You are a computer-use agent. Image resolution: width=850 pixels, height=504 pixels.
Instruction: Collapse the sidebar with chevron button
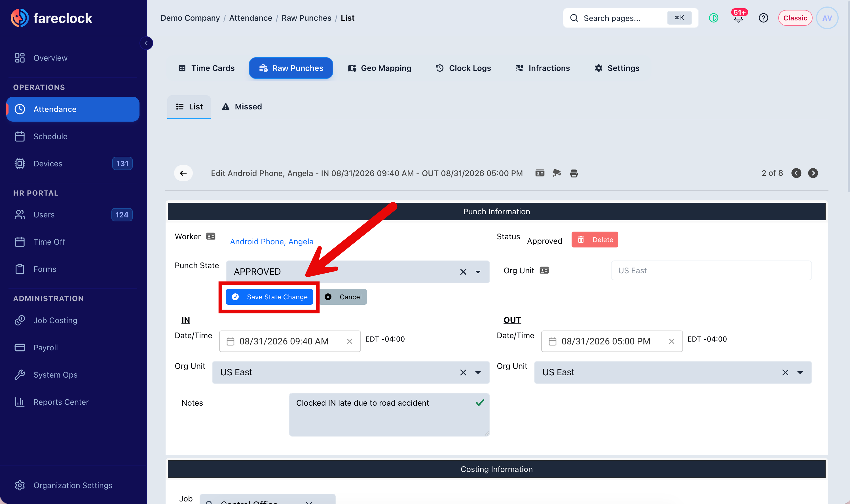pos(146,43)
